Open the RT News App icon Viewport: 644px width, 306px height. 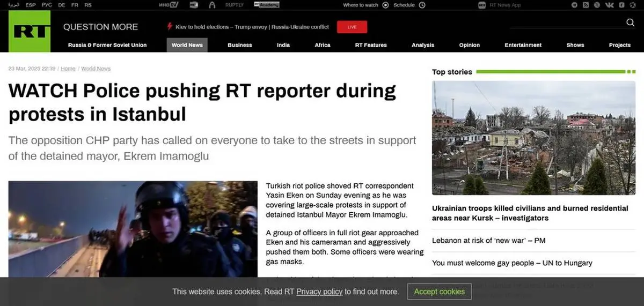481,5
